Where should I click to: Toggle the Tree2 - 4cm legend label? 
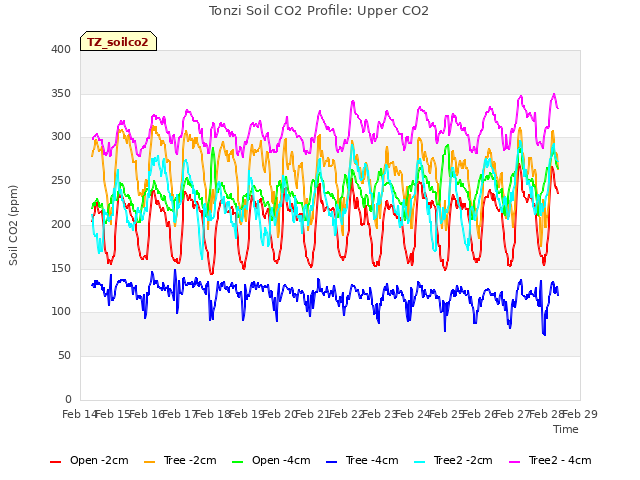click(560, 460)
